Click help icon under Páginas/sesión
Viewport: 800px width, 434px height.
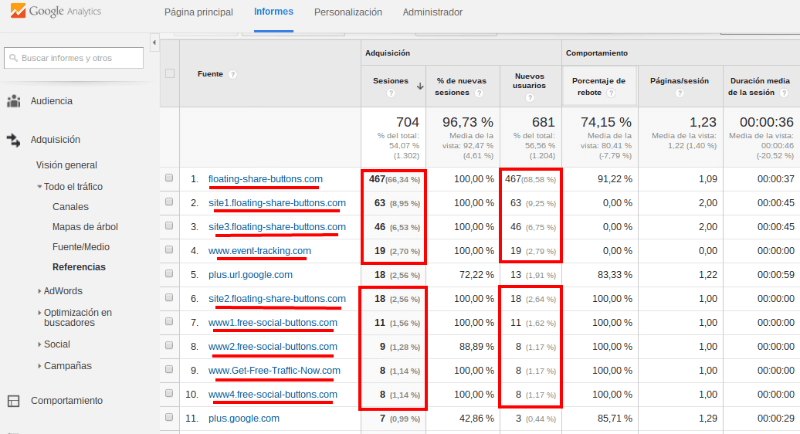tap(679, 93)
